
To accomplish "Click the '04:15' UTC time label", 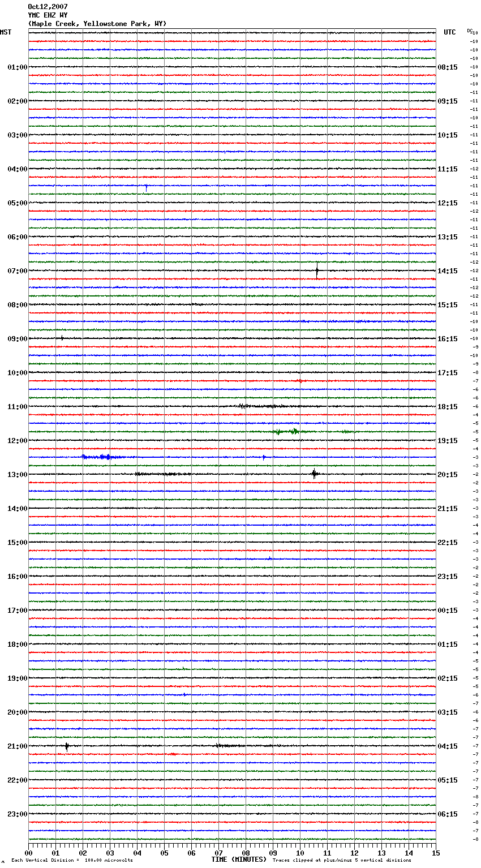I will [x=448, y=746].
